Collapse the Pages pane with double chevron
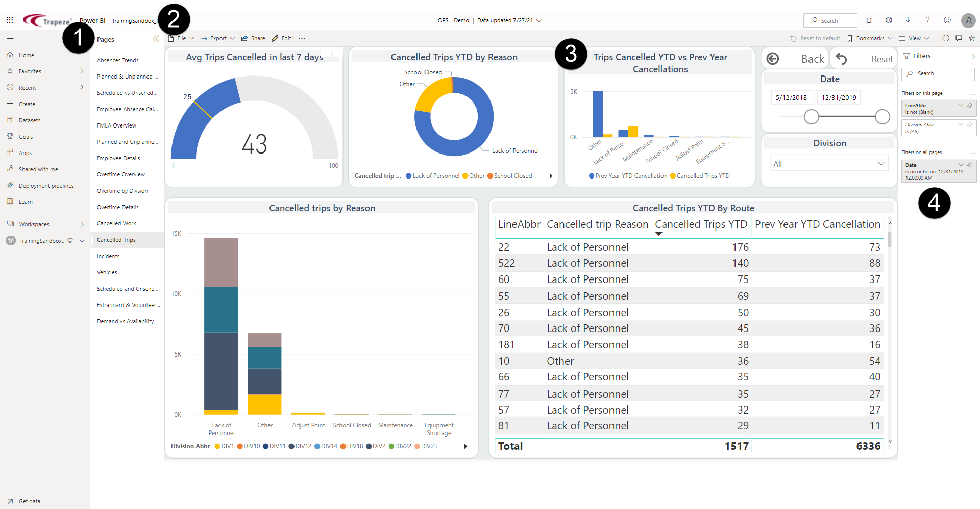The image size is (980, 509). [156, 39]
